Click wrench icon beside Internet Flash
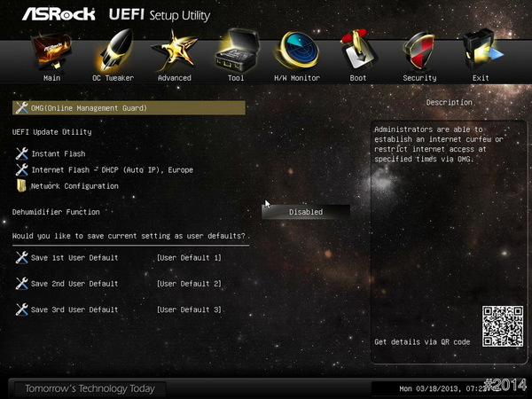Viewport: 532px width, 399px height. pyautogui.click(x=21, y=169)
